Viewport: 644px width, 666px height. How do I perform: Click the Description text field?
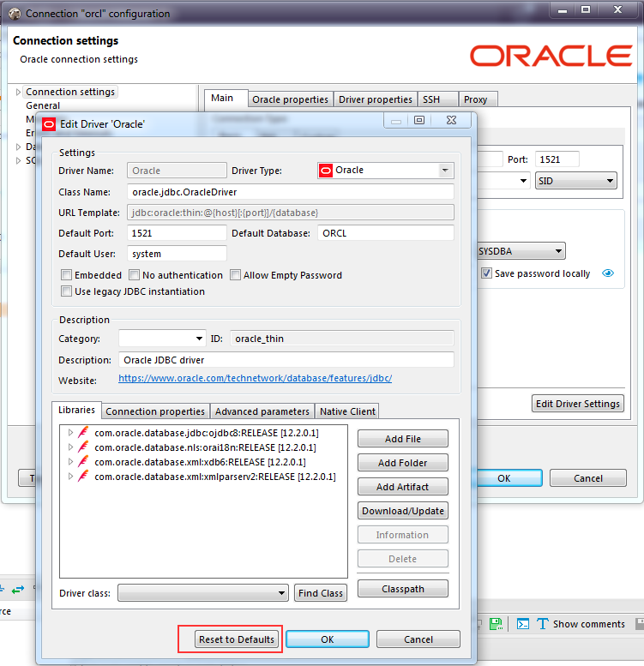pyautogui.click(x=286, y=360)
